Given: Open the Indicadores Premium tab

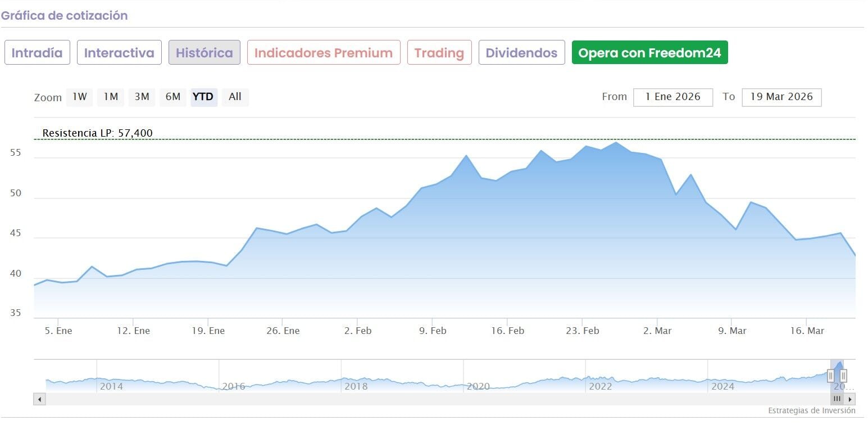Looking at the screenshot, I should click(x=324, y=53).
